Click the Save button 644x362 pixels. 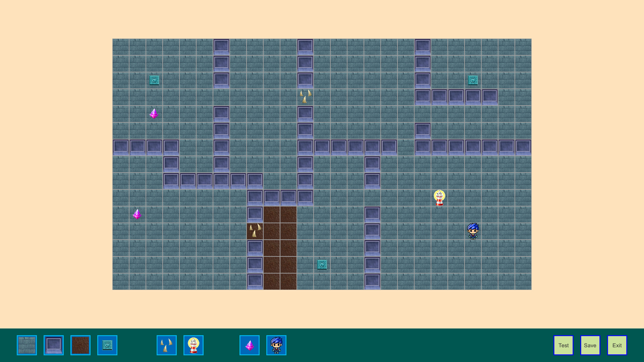coord(590,345)
